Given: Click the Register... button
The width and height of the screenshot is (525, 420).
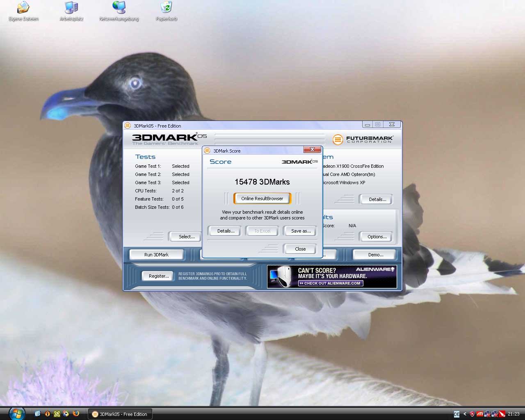Looking at the screenshot, I should point(159,276).
